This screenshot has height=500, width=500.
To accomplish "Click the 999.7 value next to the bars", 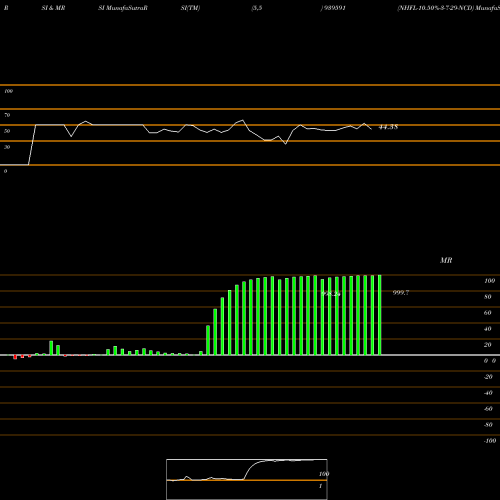I will [x=401, y=293].
